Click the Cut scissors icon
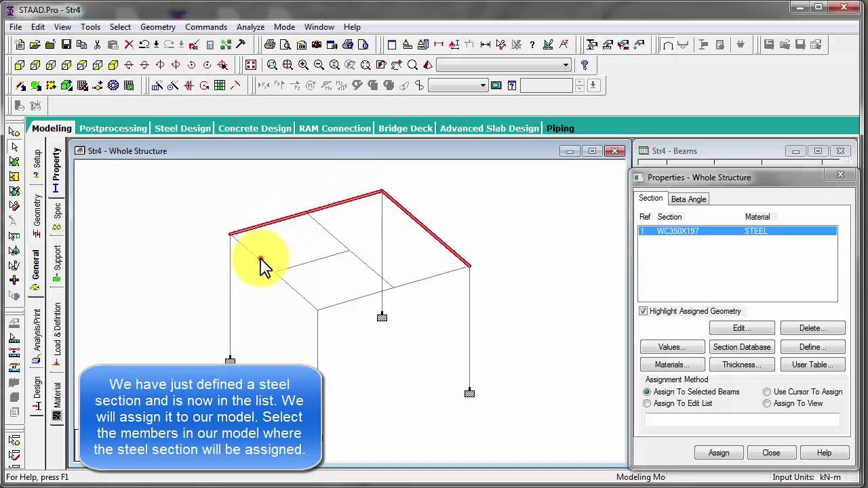 pyautogui.click(x=97, y=45)
